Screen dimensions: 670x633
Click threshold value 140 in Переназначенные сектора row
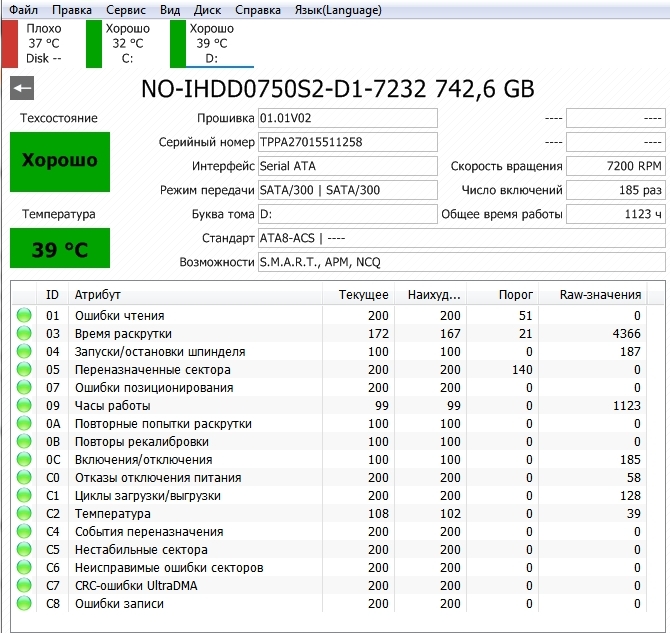(x=522, y=369)
